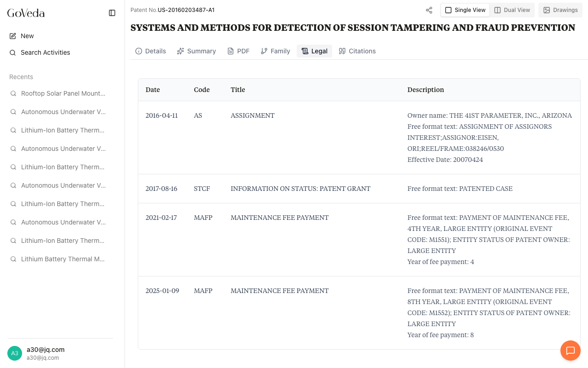Open recent Lithium Battery Thermal M… search
This screenshot has height=368, width=588.
point(63,259)
